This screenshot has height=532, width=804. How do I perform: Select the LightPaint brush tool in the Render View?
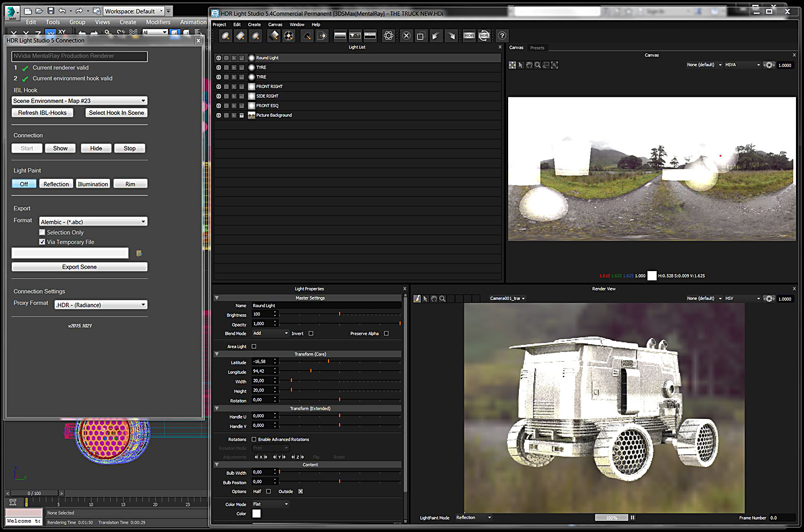pyautogui.click(x=417, y=298)
